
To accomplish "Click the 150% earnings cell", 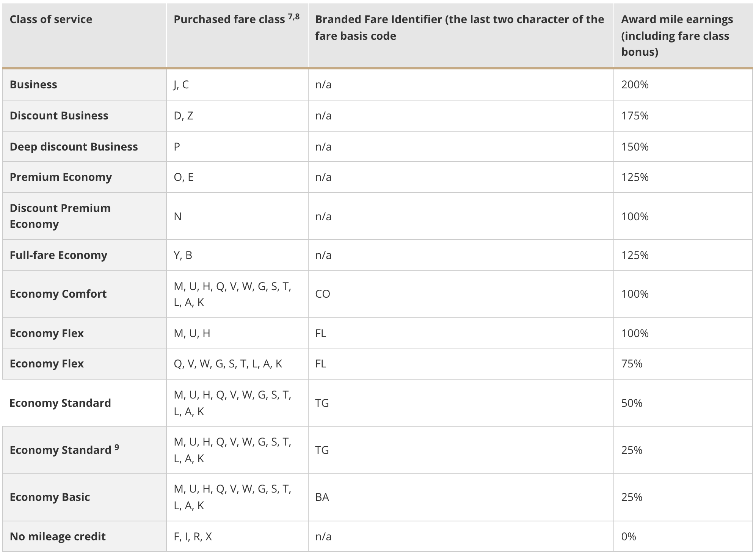I will point(635,147).
